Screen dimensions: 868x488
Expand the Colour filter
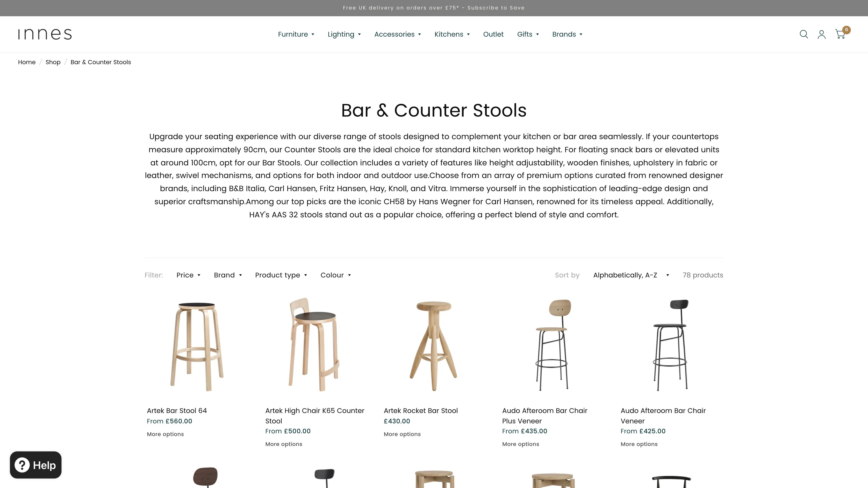click(336, 275)
